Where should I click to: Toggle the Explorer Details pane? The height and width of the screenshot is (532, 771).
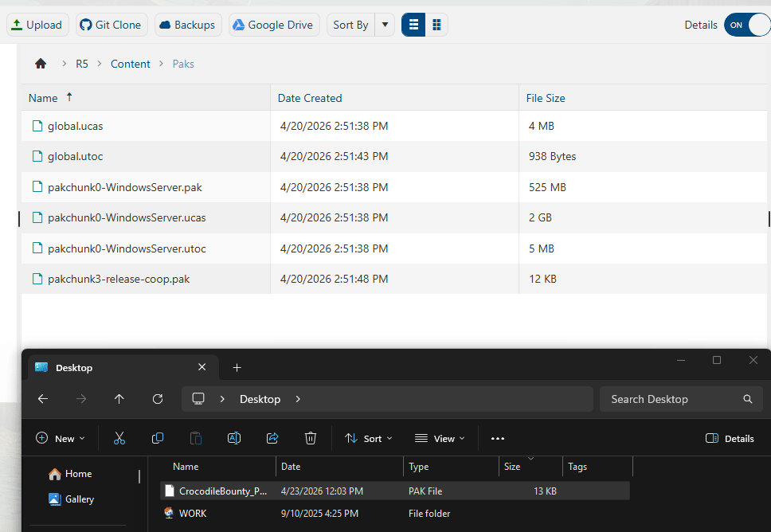coord(730,438)
